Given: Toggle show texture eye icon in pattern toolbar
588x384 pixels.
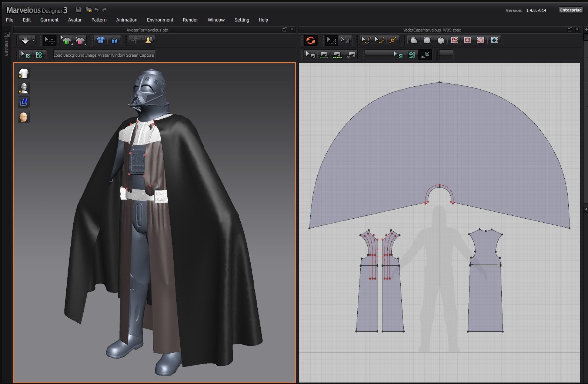Looking at the screenshot, I should click(x=425, y=55).
